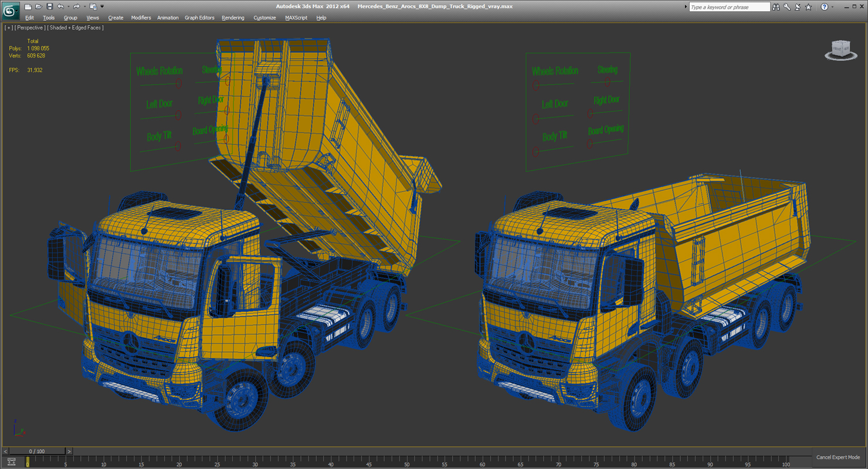Open the Create menu
Screen dimensions: 868x469
click(116, 18)
